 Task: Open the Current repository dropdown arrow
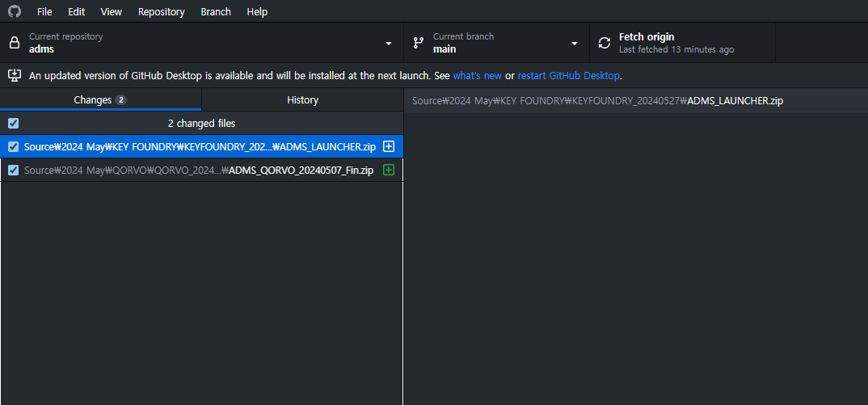pyautogui.click(x=389, y=43)
